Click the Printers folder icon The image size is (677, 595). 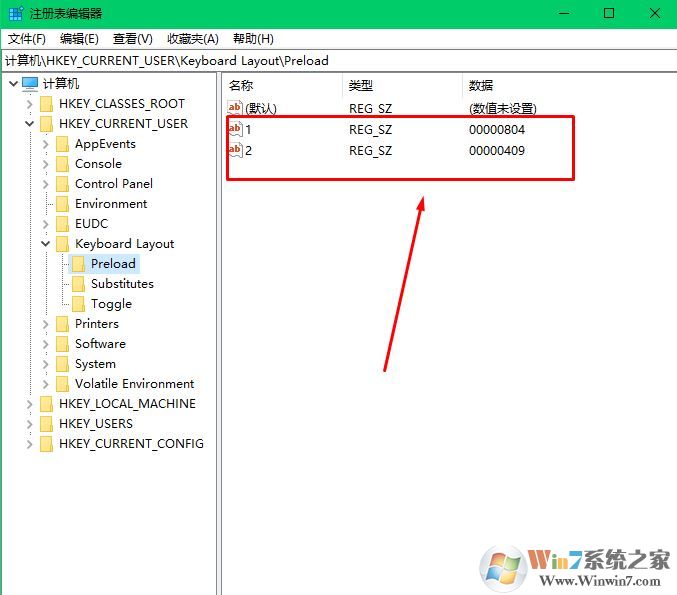pyautogui.click(x=63, y=324)
